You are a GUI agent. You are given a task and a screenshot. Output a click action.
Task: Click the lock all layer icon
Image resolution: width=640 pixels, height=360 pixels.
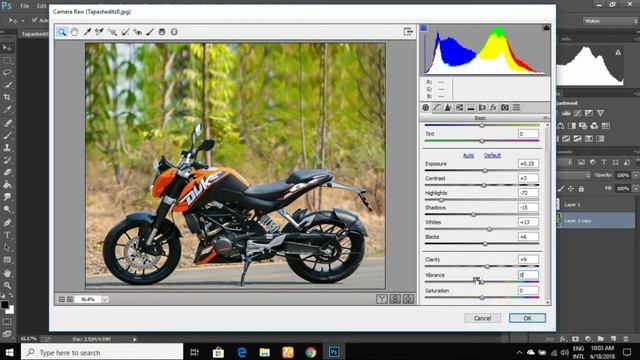point(581,189)
